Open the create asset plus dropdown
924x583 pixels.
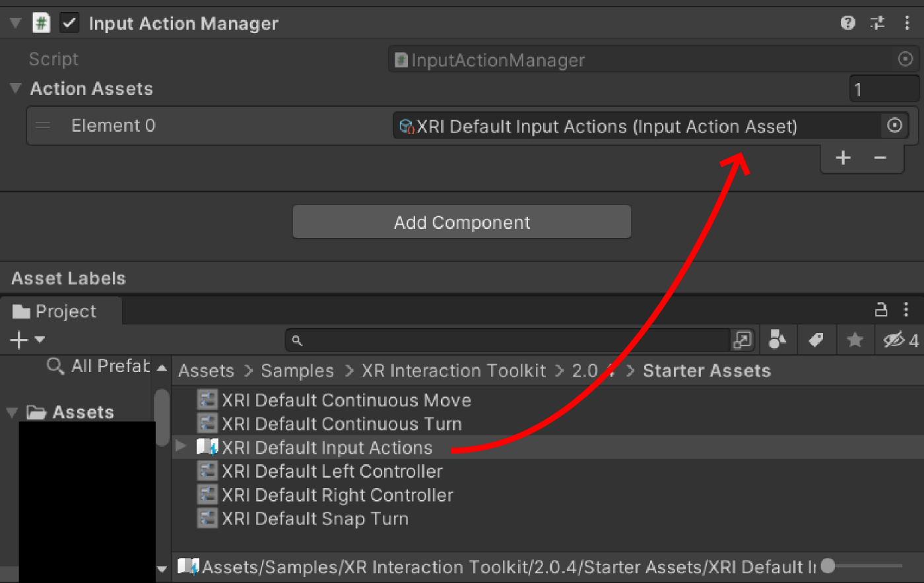click(x=27, y=340)
